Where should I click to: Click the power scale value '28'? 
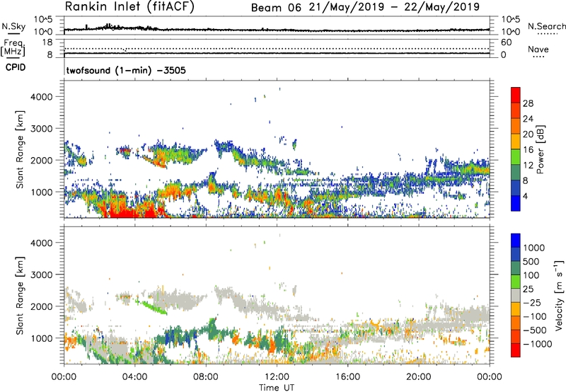coord(528,103)
